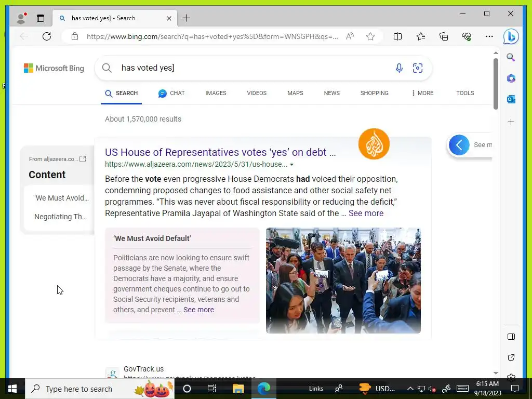Open 'US House of Representatives votes' result
532x399 pixels.
click(220, 152)
